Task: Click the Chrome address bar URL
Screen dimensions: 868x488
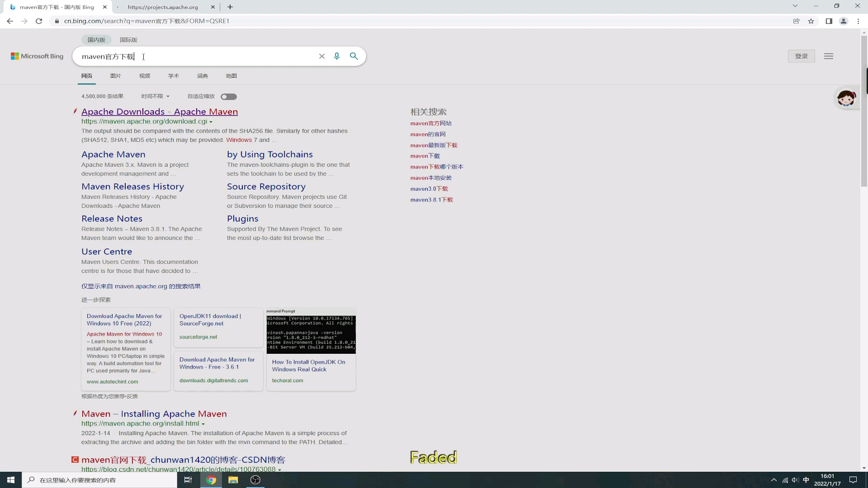Action: (146, 21)
